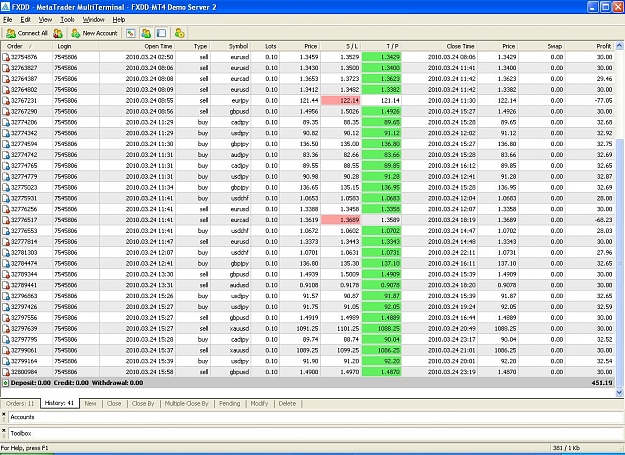The width and height of the screenshot is (625, 455).
Task: Click the New Account toolbar button
Action: (94, 33)
